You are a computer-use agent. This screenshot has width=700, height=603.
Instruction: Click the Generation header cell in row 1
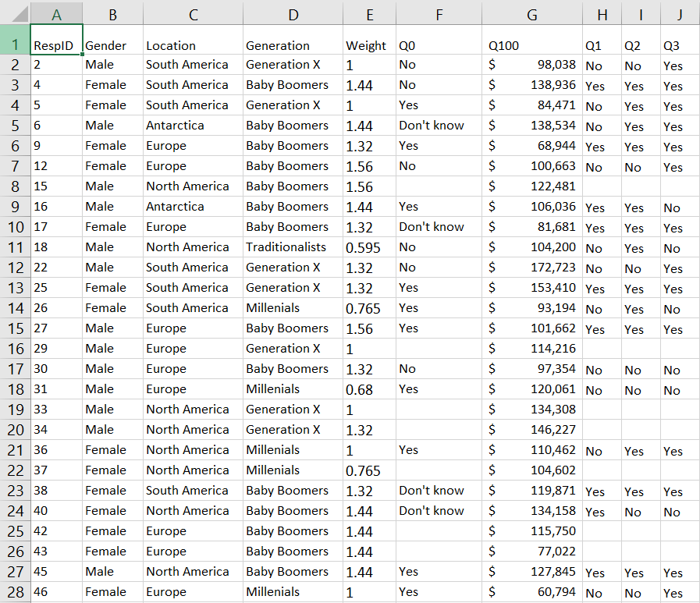[293, 45]
